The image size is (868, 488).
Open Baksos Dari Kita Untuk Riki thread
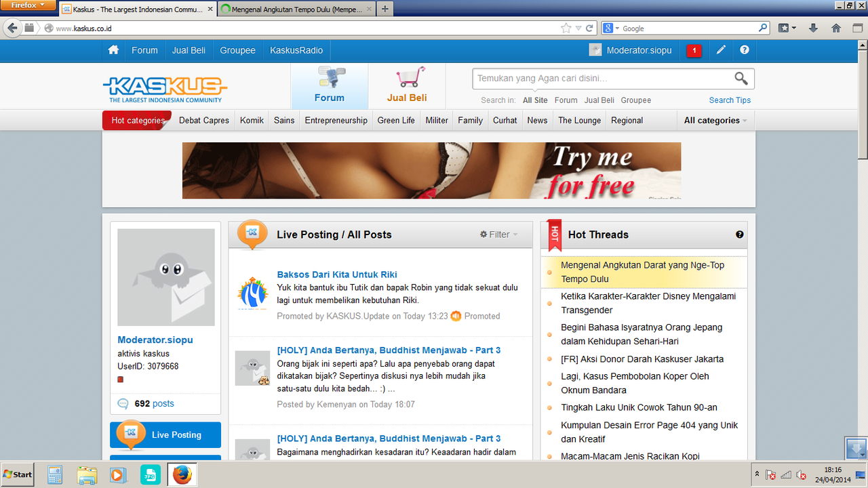tap(337, 274)
